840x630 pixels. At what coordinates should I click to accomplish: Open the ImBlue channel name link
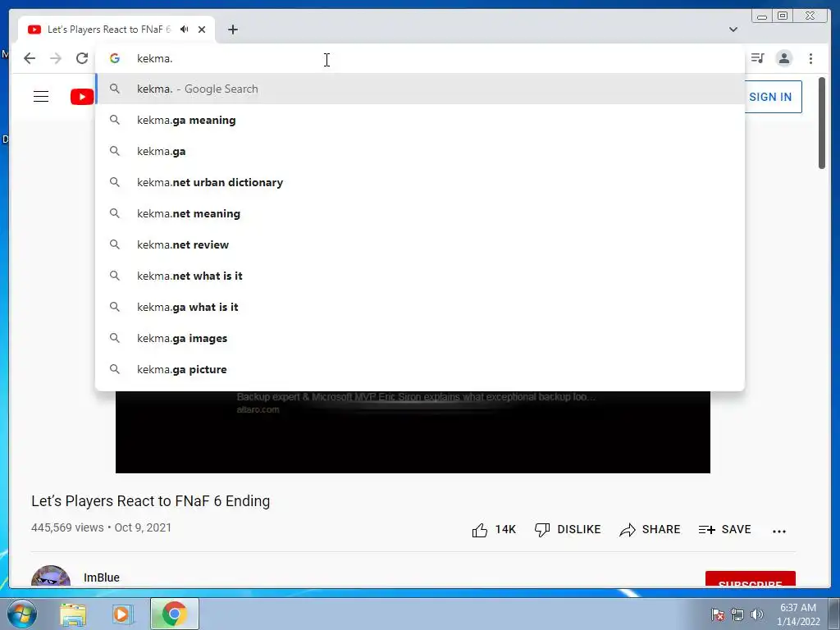coord(101,577)
